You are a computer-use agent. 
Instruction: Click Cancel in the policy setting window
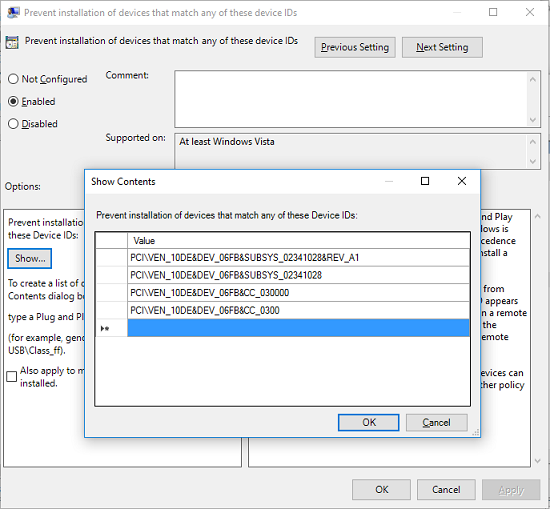(446, 489)
